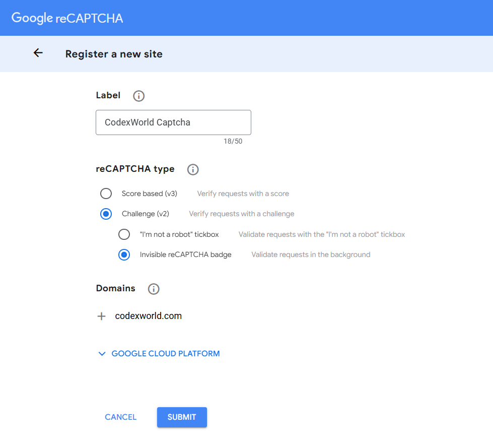Click the Cancel button
Image resolution: width=493 pixels, height=448 pixels.
(120, 417)
